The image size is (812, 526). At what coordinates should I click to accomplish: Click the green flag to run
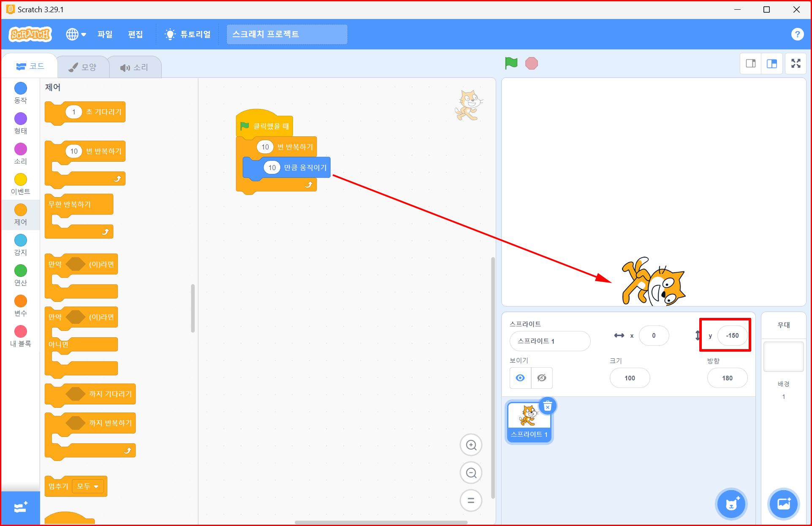click(x=511, y=63)
